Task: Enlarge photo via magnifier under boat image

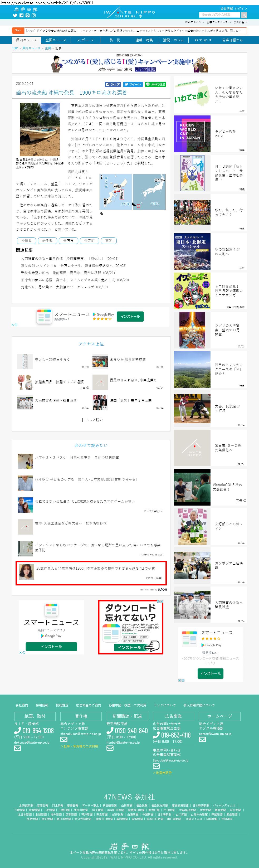Action: tap(17, 160)
